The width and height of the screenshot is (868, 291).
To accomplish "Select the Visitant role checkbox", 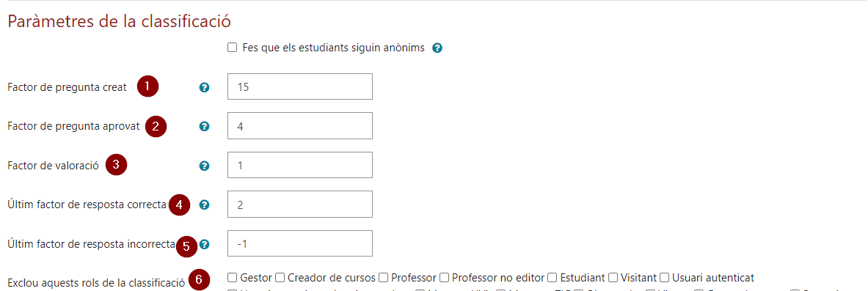I will click(613, 277).
